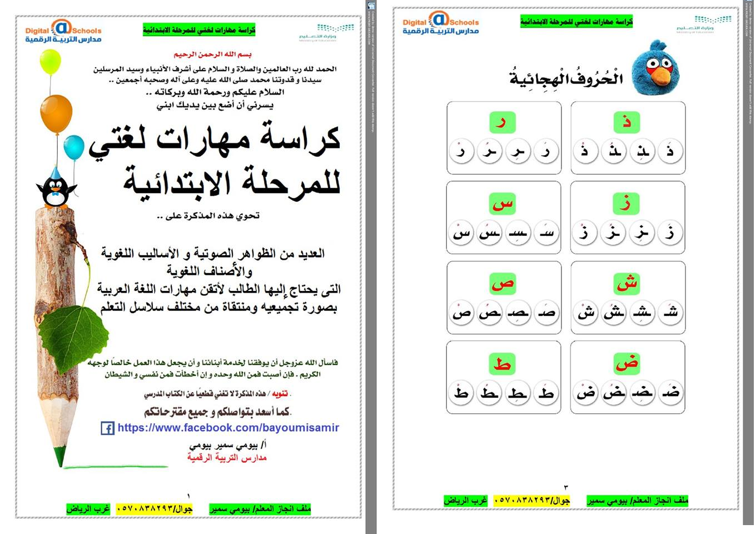Click the Digital Schools logo on the alphabet page

point(441,23)
